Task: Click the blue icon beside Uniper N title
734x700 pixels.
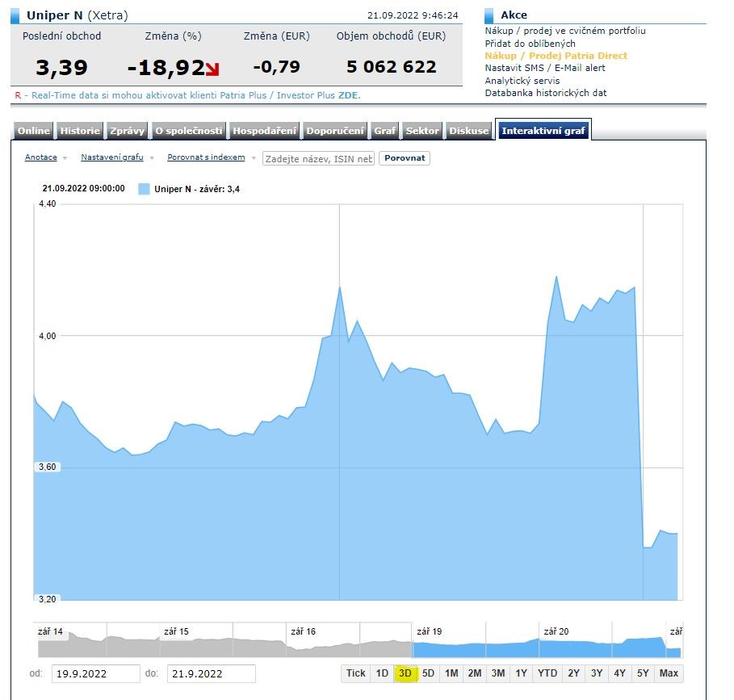Action: (16, 15)
